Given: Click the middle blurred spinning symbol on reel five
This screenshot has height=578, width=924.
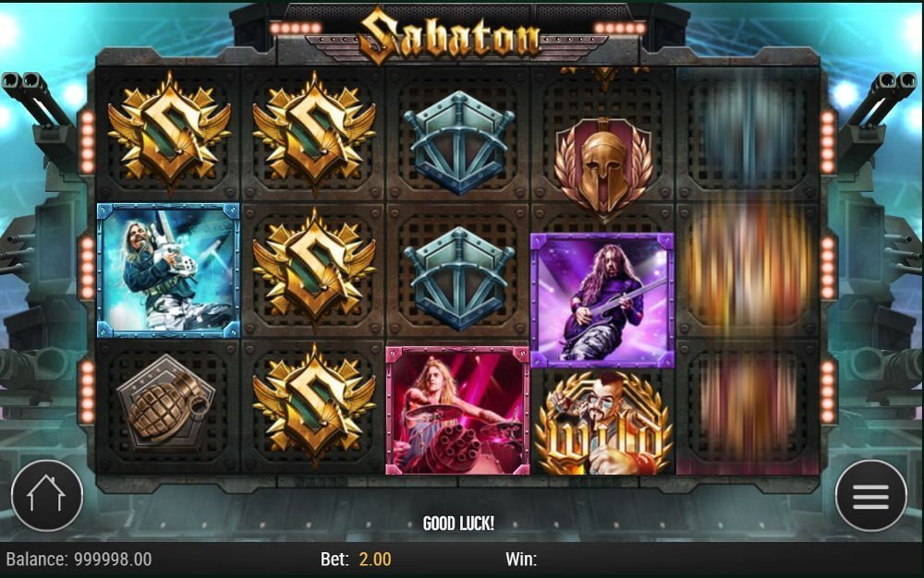Looking at the screenshot, I should [748, 270].
